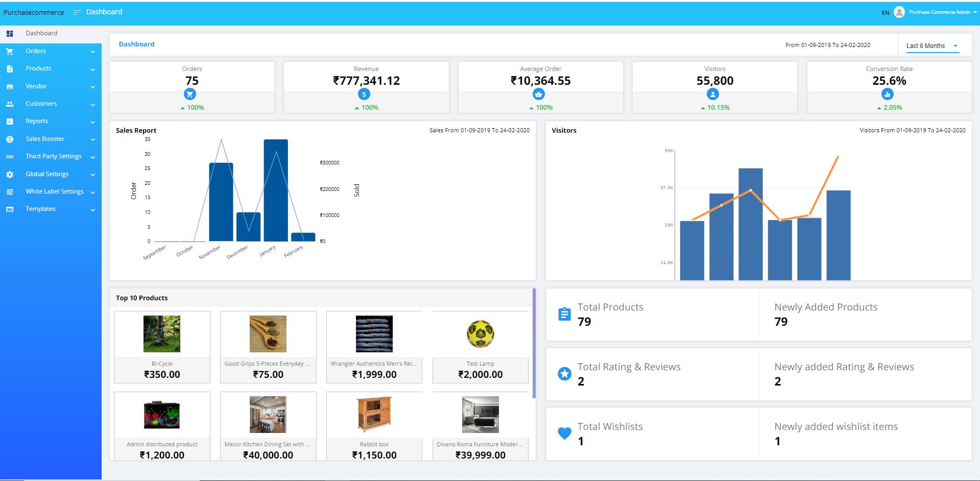
Task: Open the Dashboard sidebar menu item
Action: (x=51, y=34)
